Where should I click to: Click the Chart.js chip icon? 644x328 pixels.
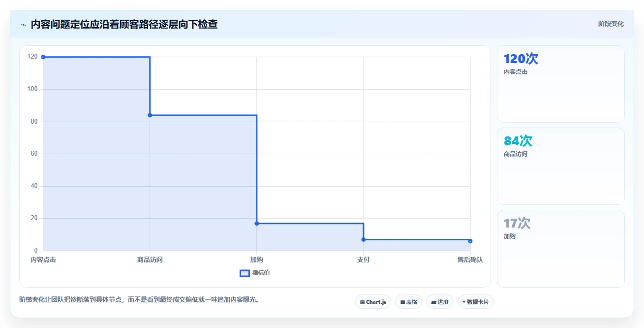(362, 302)
